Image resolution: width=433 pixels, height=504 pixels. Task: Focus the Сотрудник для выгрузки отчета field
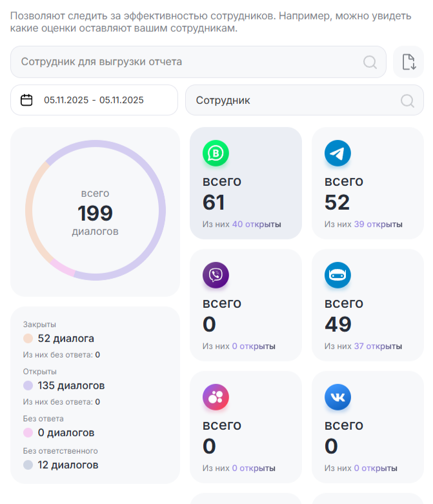click(x=187, y=62)
